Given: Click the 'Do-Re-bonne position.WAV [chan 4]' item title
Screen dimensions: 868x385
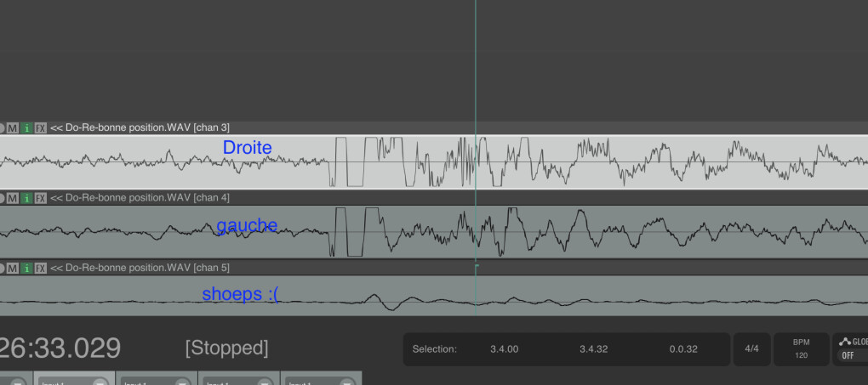Looking at the screenshot, I should pyautogui.click(x=140, y=197).
